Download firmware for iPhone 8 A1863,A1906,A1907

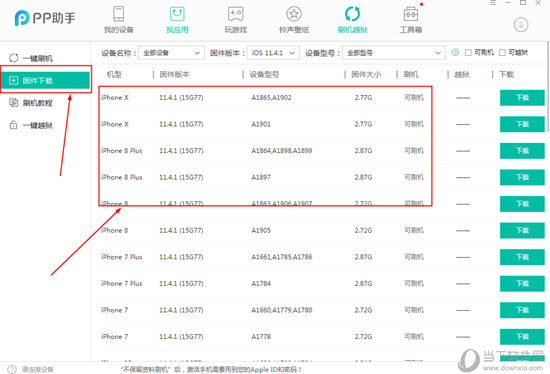522,204
